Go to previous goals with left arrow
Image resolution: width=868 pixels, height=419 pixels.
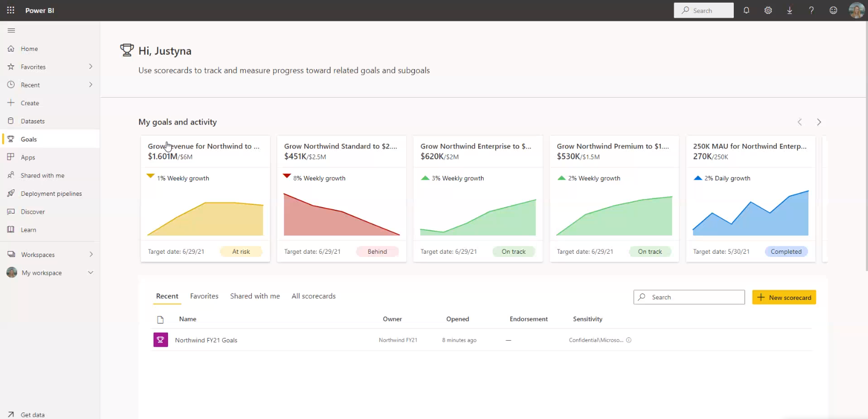click(800, 122)
